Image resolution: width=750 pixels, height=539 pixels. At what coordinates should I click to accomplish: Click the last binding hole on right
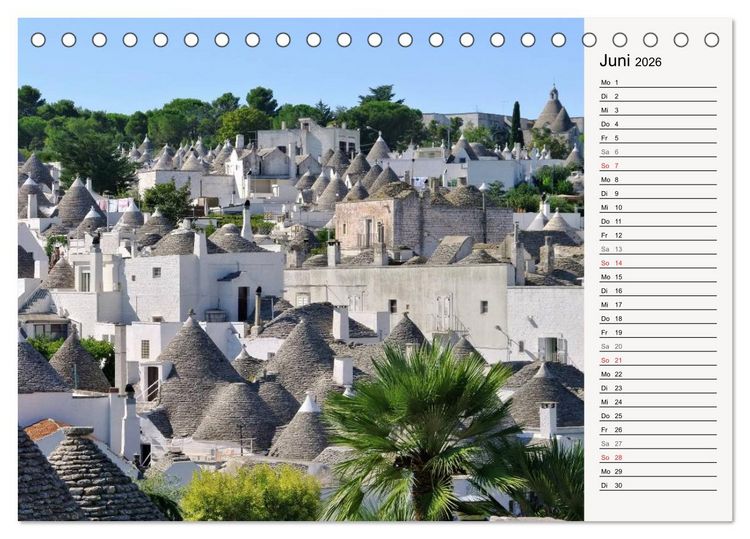[x=711, y=40]
